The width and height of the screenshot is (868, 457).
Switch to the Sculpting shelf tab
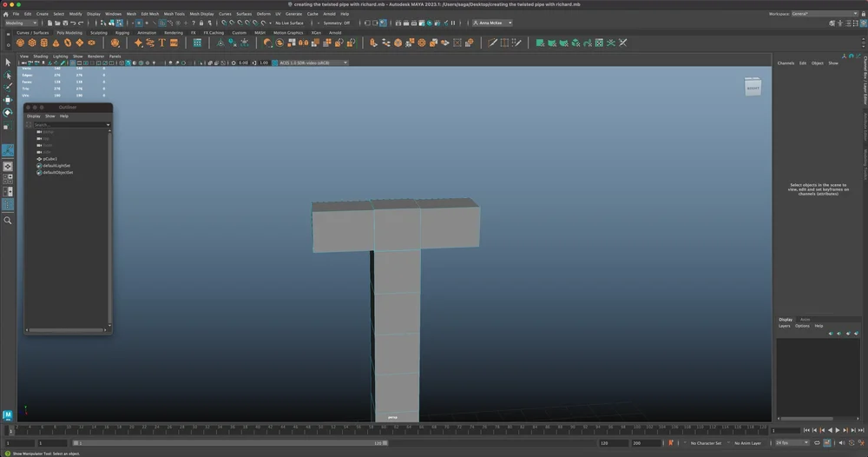[x=99, y=33]
